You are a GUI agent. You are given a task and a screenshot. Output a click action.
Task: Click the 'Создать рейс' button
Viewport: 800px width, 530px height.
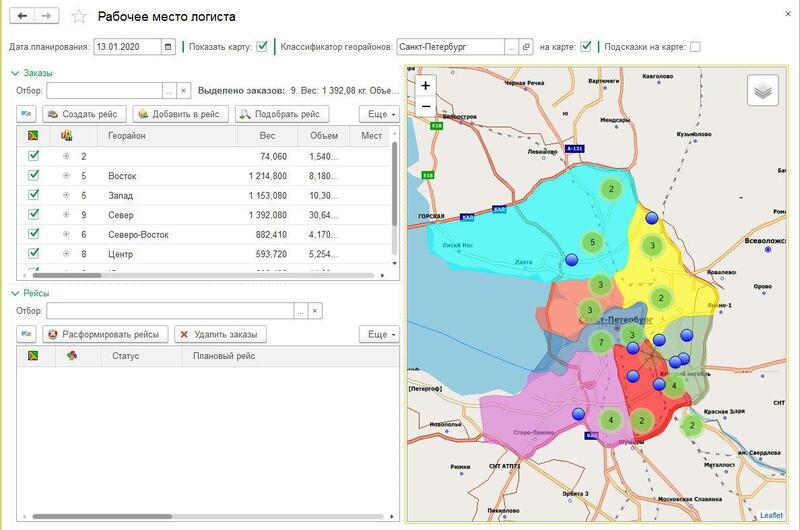tap(87, 114)
